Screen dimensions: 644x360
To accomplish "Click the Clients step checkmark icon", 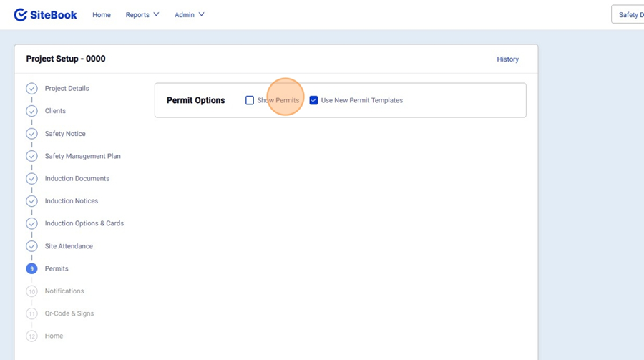I will point(31,111).
